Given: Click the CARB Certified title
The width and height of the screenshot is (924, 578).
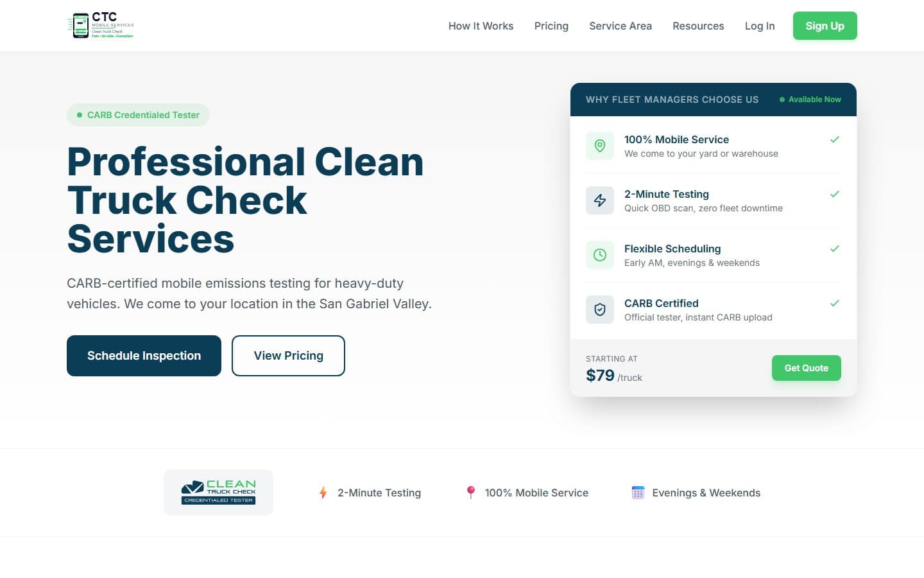Looking at the screenshot, I should pyautogui.click(x=662, y=303).
